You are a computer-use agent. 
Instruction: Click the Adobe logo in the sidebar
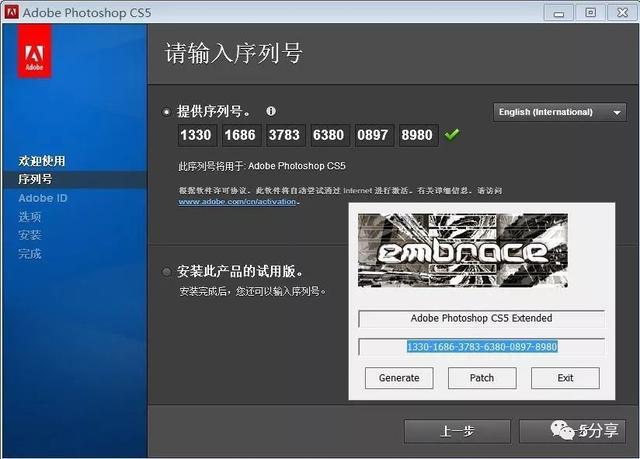point(34,51)
